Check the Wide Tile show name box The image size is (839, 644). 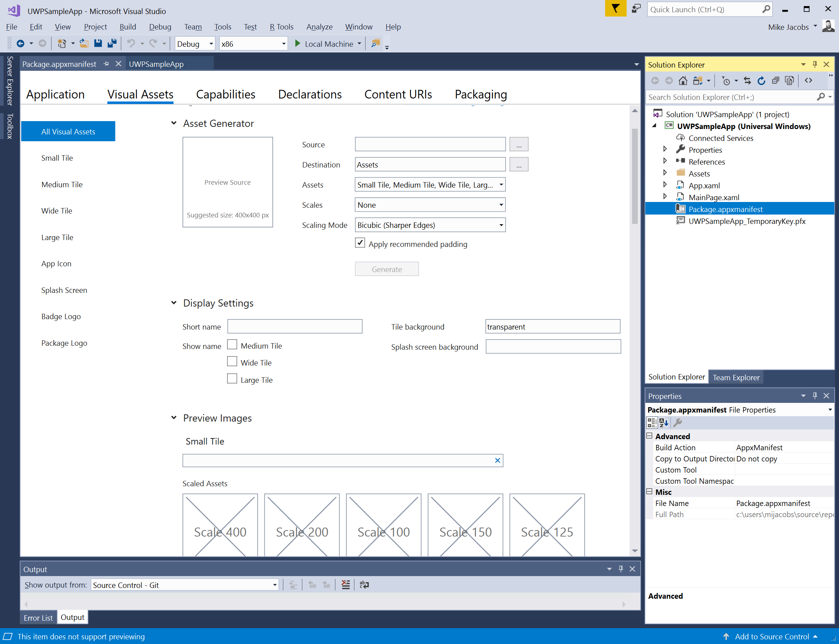coord(232,362)
